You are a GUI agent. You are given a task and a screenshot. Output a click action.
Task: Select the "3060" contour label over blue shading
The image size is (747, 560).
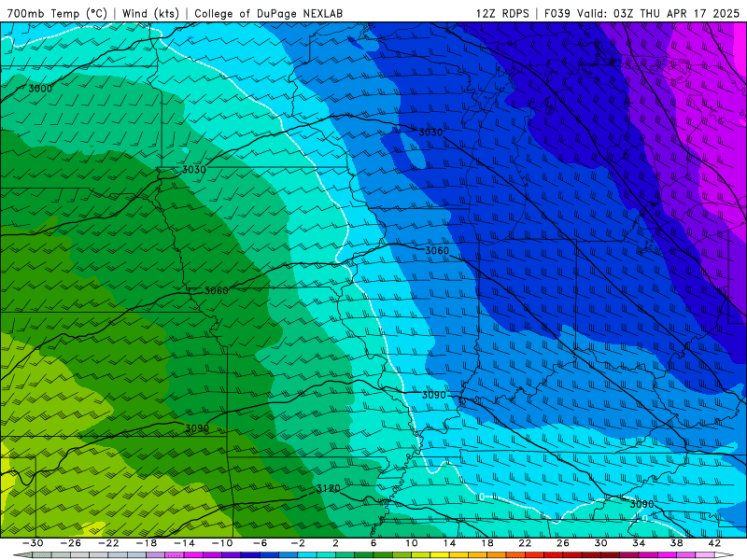point(437,251)
